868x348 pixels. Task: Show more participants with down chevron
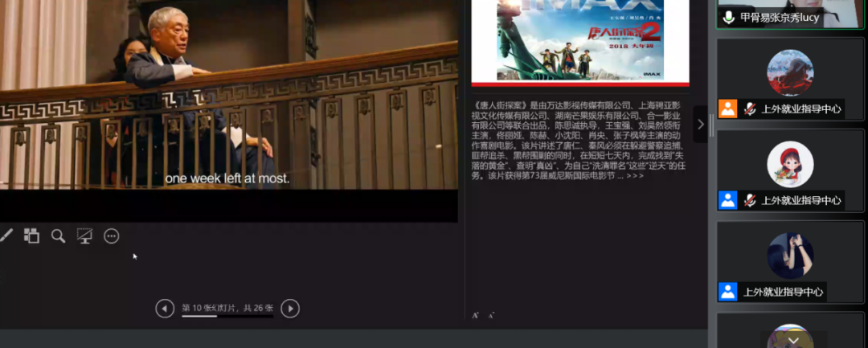click(793, 342)
